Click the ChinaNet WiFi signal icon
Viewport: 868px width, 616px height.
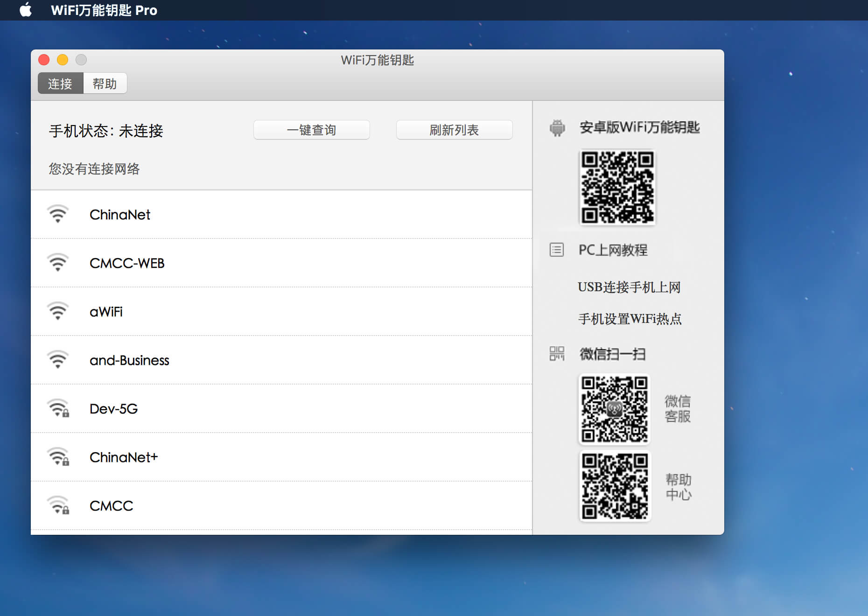click(x=58, y=214)
